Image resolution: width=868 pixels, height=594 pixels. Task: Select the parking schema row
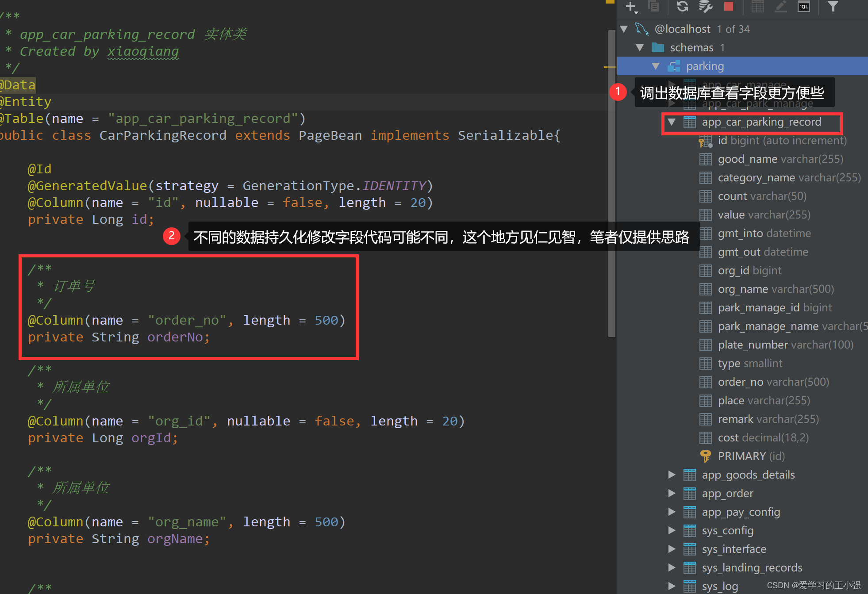click(742, 66)
